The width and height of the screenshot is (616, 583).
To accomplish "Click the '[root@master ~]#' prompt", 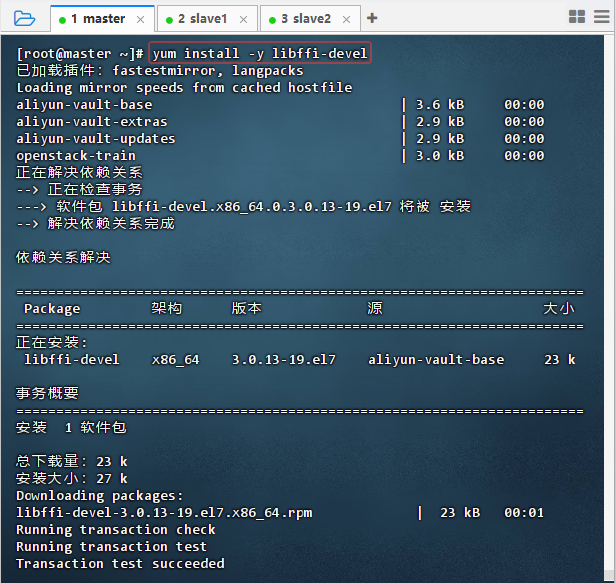I will 80,53.
